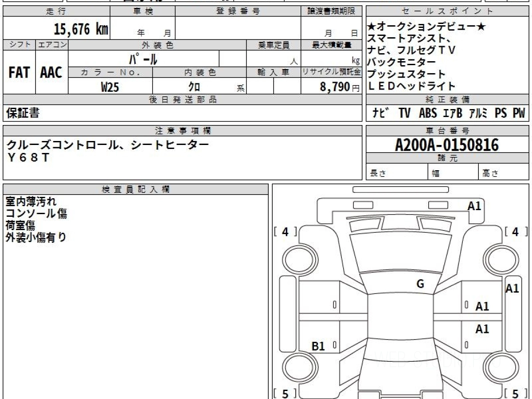Click the 登録番号 header

click(238, 12)
